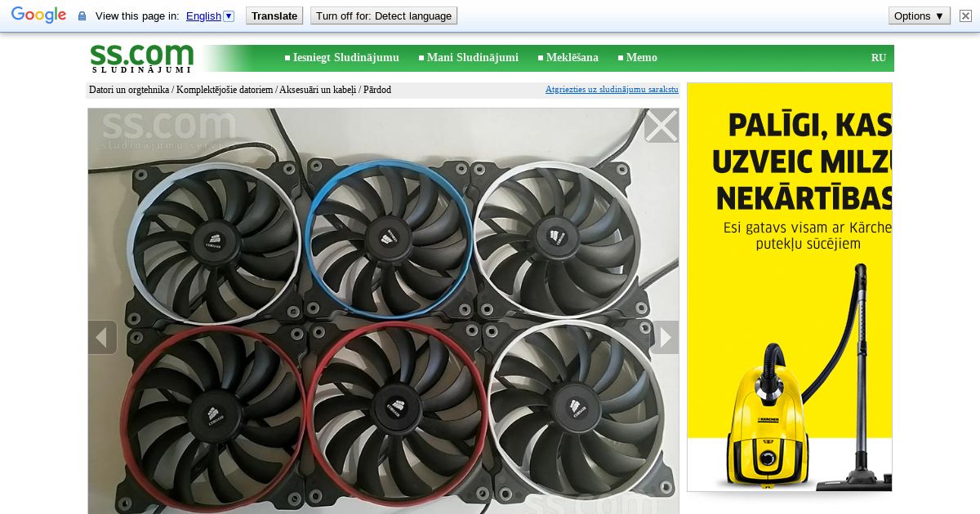Image resolution: width=980 pixels, height=514 pixels.
Task: Open Aksesuāri un kabeļi breadcrumb
Action: [318, 90]
